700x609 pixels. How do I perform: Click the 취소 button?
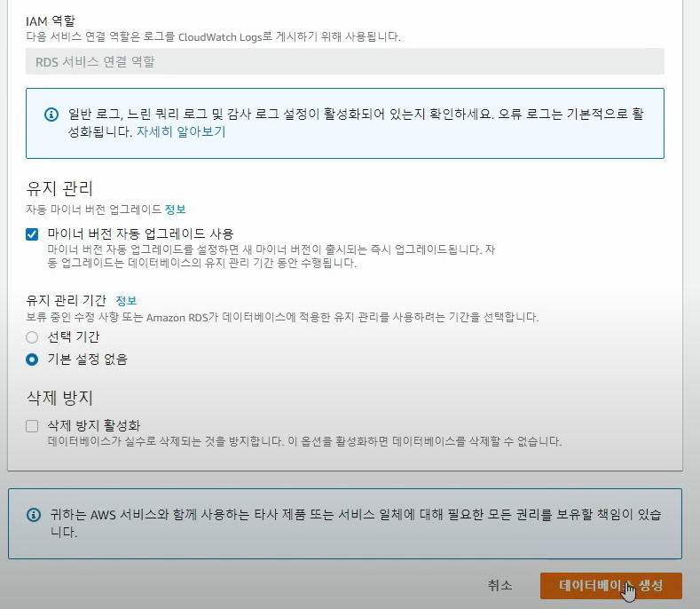499,585
